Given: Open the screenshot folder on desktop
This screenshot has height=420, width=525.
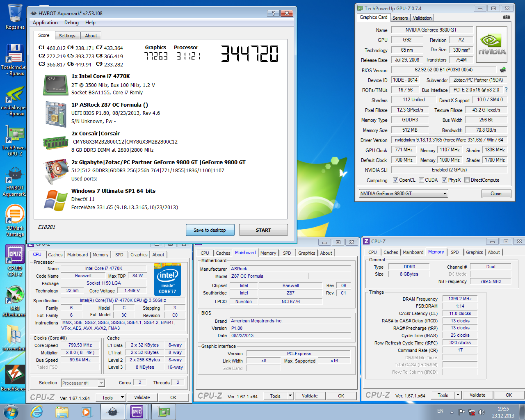Looking at the screenshot, I should coord(15,338).
